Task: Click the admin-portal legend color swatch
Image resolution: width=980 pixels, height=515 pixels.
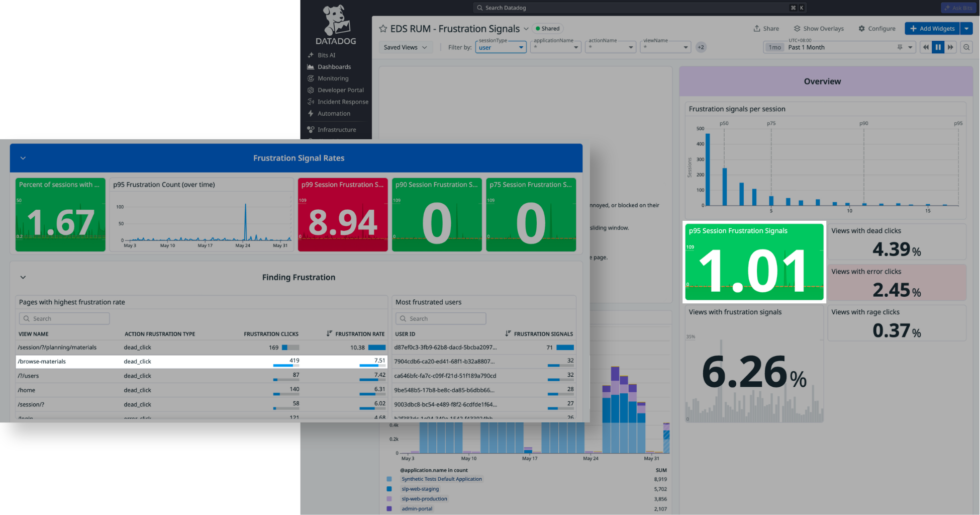Action: click(x=389, y=508)
